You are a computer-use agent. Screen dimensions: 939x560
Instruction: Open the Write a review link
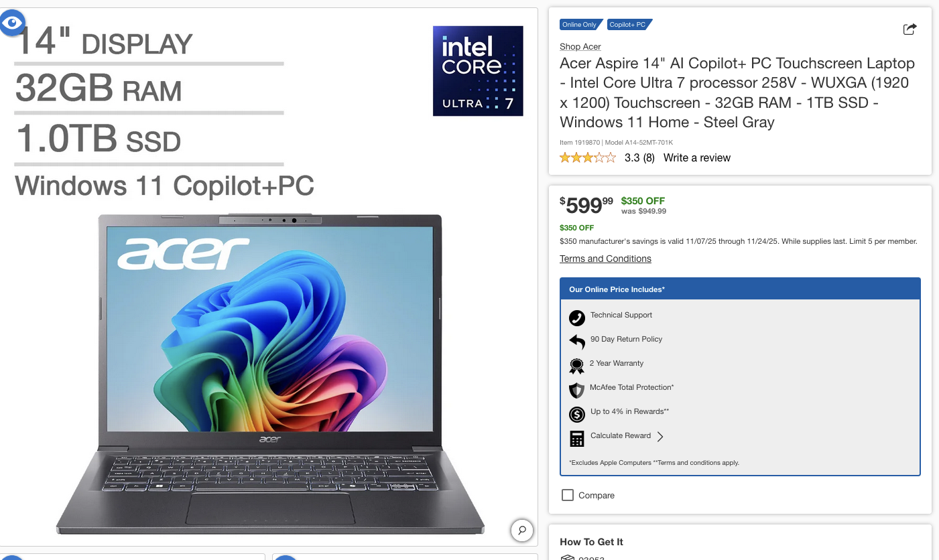coord(697,157)
